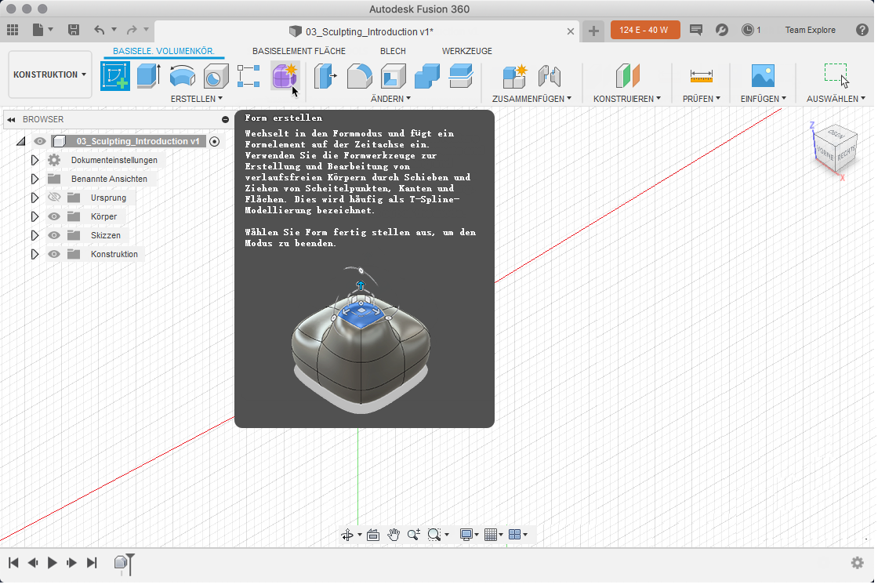Select the Fillet tool

(360, 76)
